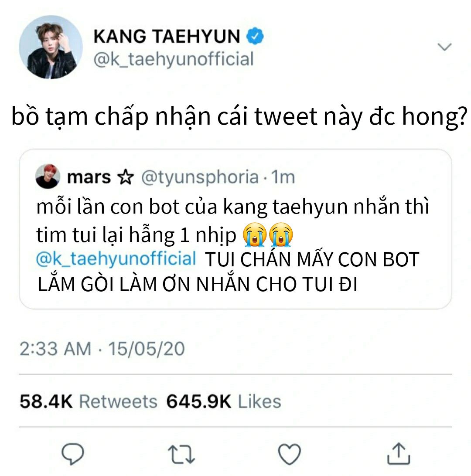471x476 pixels.
Task: Click the mars display name
Action: click(89, 177)
